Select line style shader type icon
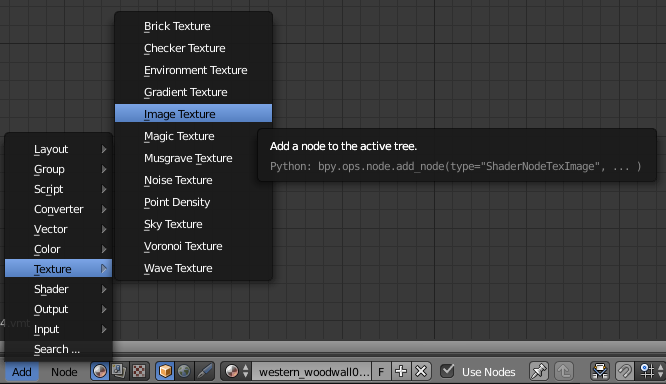The image size is (666, 384). [204, 372]
